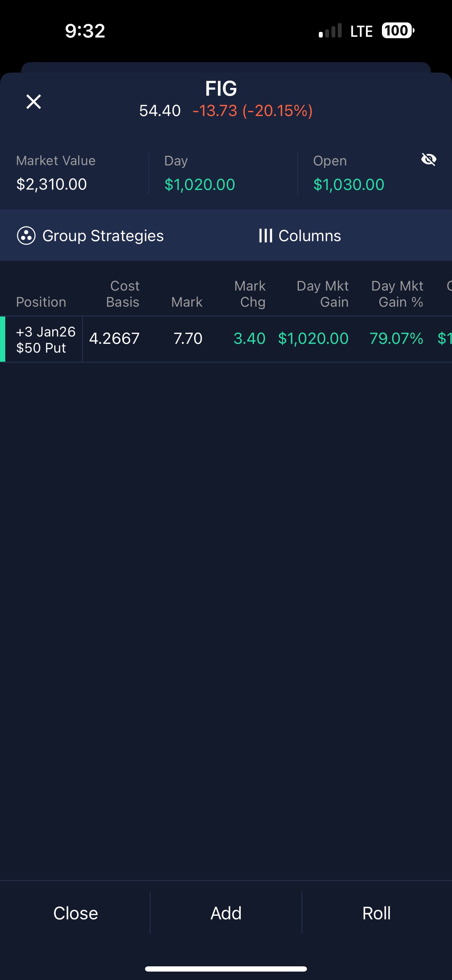
Task: Tap the battery indicator in status bar
Action: click(398, 30)
